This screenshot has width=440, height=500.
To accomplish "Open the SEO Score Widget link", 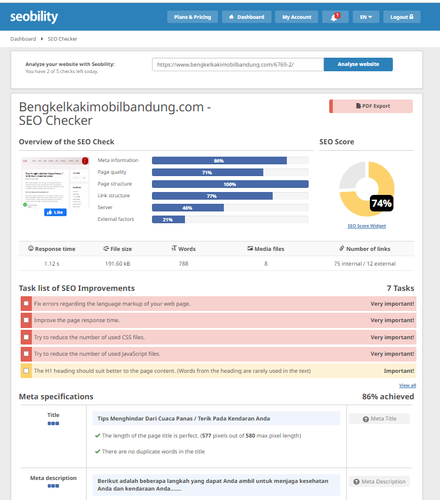I will coord(367,226).
